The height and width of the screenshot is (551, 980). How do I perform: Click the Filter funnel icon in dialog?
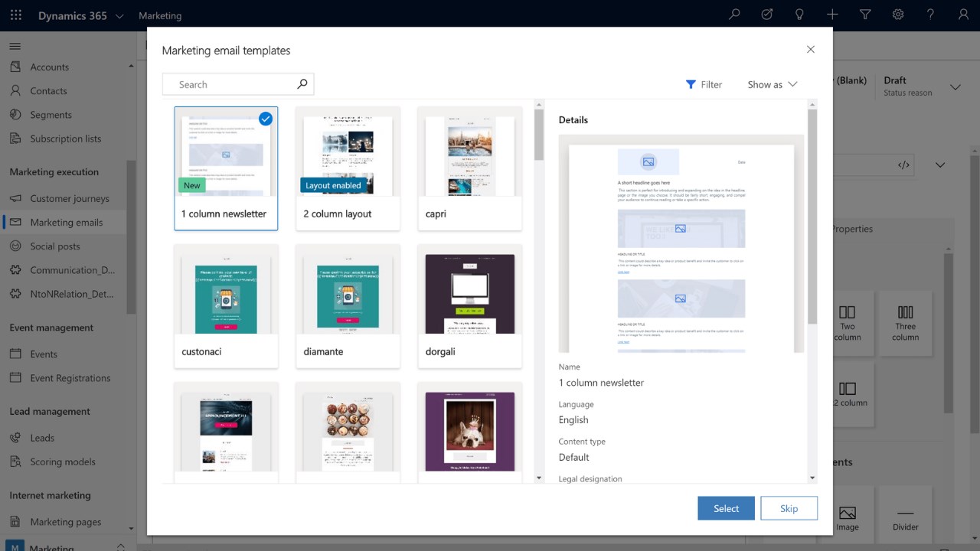pyautogui.click(x=691, y=84)
